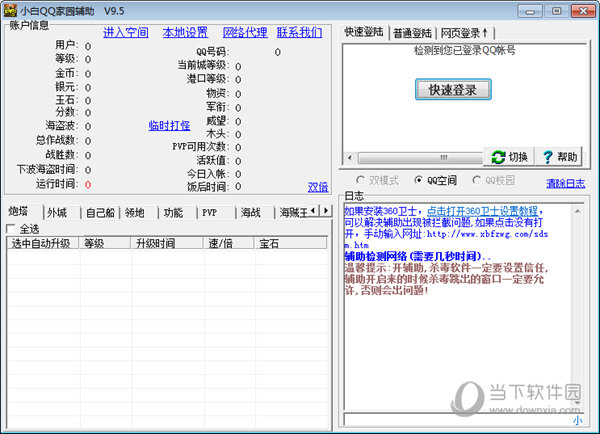Close the 小白QQ家园辅助 window
Viewport: 600px width, 434px height.
point(583,11)
